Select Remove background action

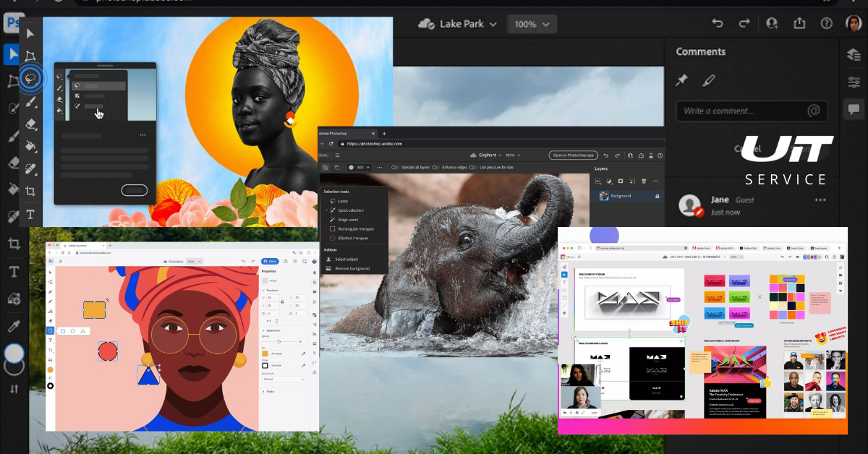tap(352, 268)
